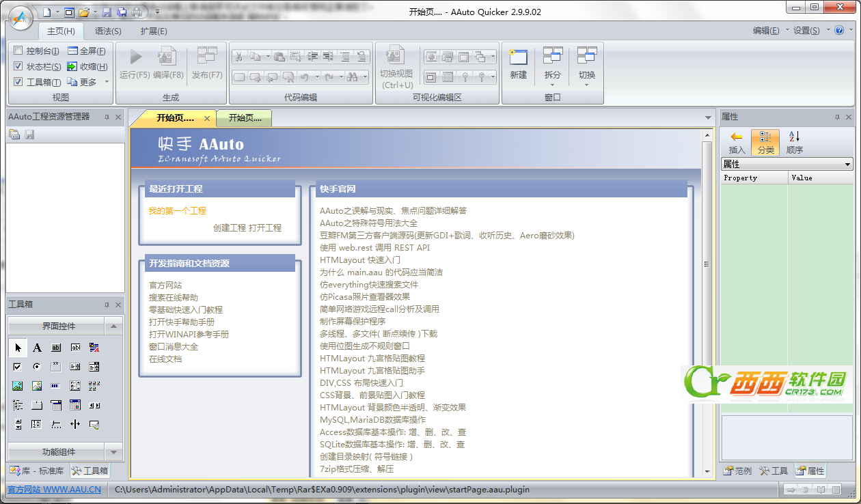Screen dimensions: 861x504
Task: Visit 官方网站 WWW.AAU.CN in status bar
Action: click(55, 489)
